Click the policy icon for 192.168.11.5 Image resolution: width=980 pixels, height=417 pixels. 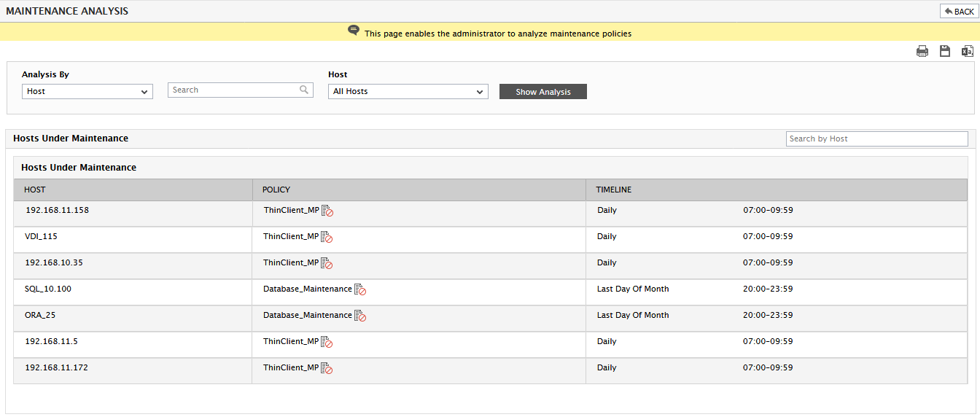point(327,342)
